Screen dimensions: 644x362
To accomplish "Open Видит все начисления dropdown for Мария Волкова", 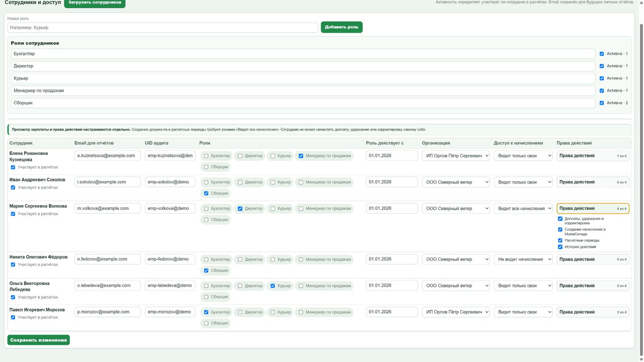I will (x=523, y=209).
